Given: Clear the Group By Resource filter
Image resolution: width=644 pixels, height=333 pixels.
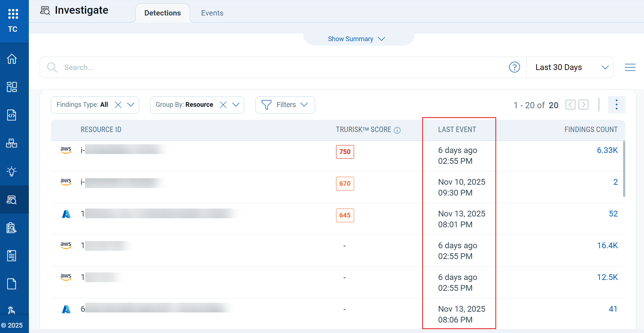Looking at the screenshot, I should tap(223, 105).
